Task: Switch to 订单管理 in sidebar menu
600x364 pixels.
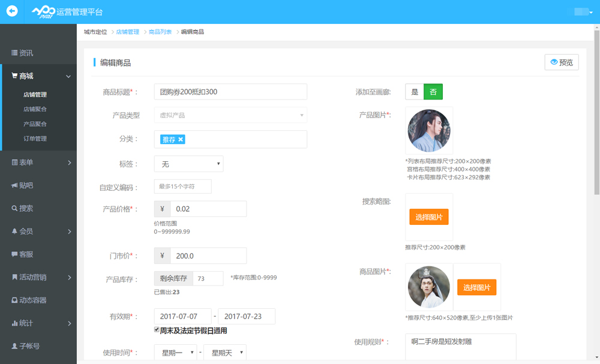Action: [37, 139]
